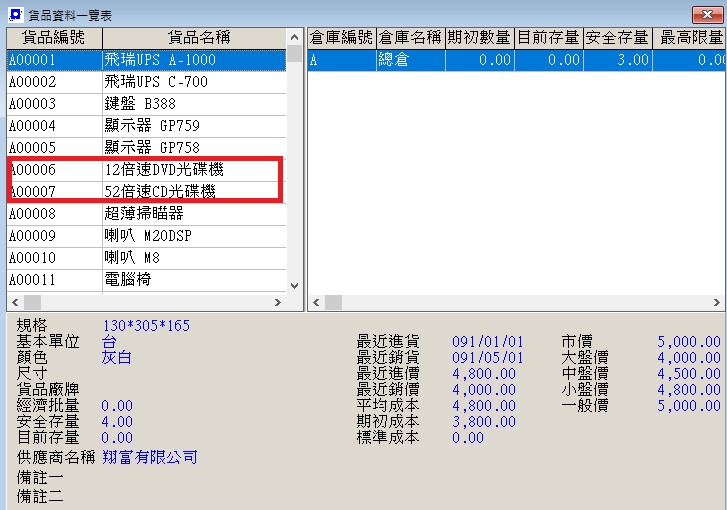The image size is (727, 510).
Task: Select the 總倉 warehouse name cell
Action: [410, 60]
